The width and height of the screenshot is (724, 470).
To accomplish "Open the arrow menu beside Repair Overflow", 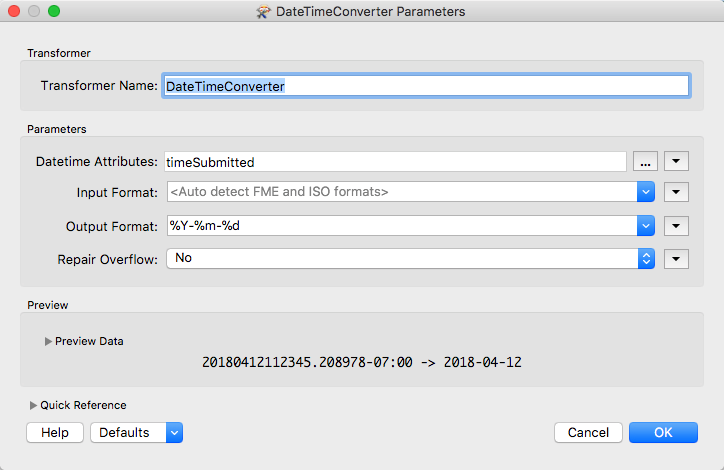I will 677,259.
